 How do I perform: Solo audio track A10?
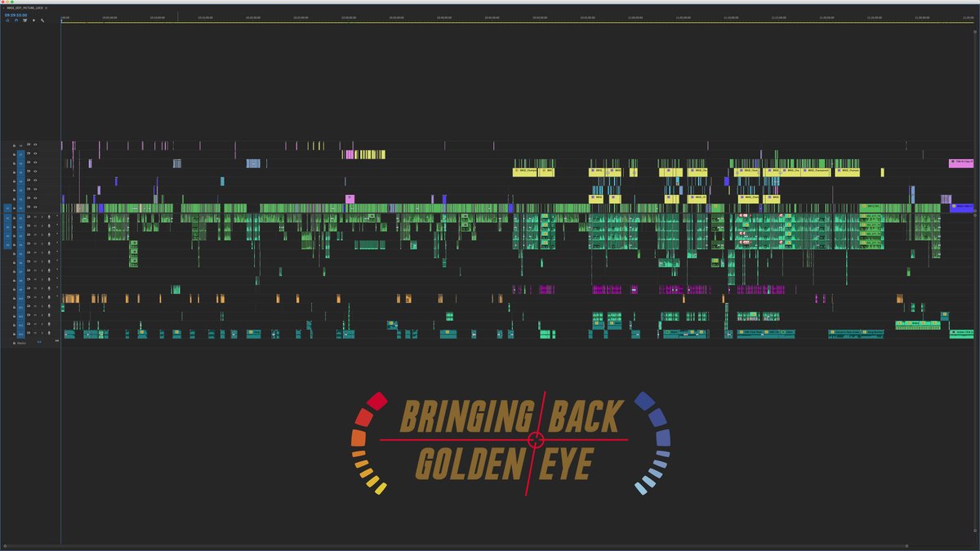(x=42, y=298)
